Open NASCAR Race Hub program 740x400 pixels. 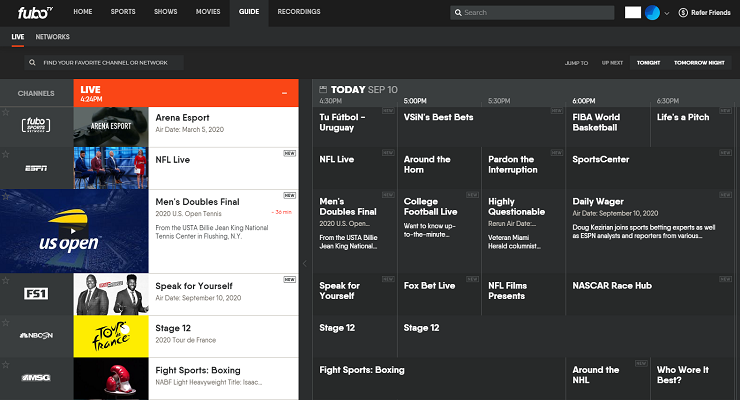(x=650, y=294)
